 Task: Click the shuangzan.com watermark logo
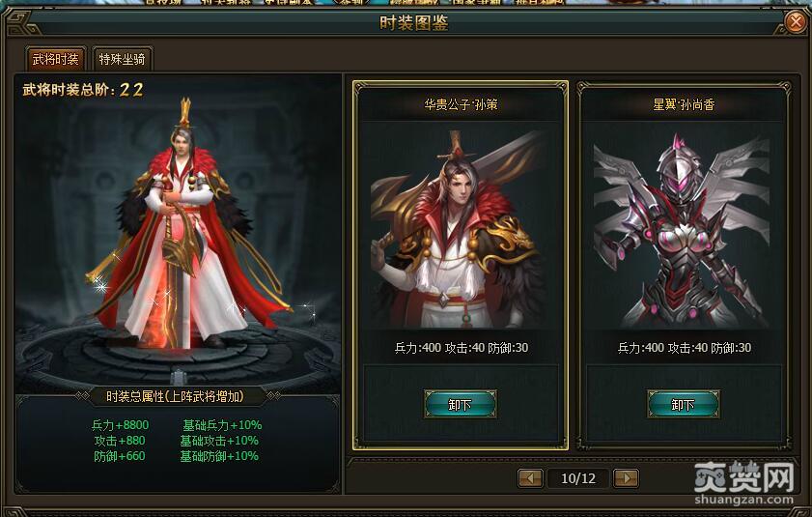(743, 483)
